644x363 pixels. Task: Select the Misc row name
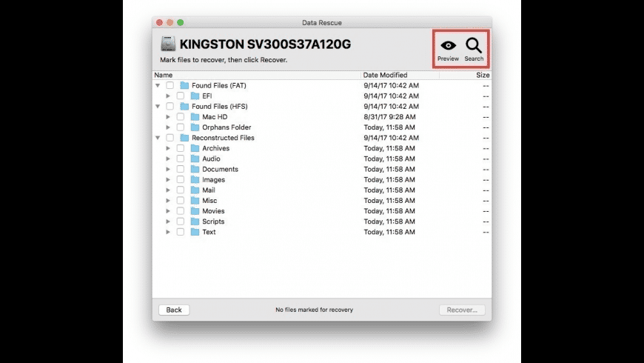[209, 200]
